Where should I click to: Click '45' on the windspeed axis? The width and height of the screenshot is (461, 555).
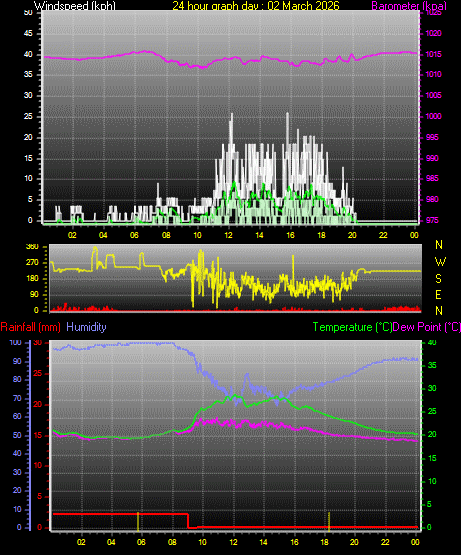tap(28, 33)
